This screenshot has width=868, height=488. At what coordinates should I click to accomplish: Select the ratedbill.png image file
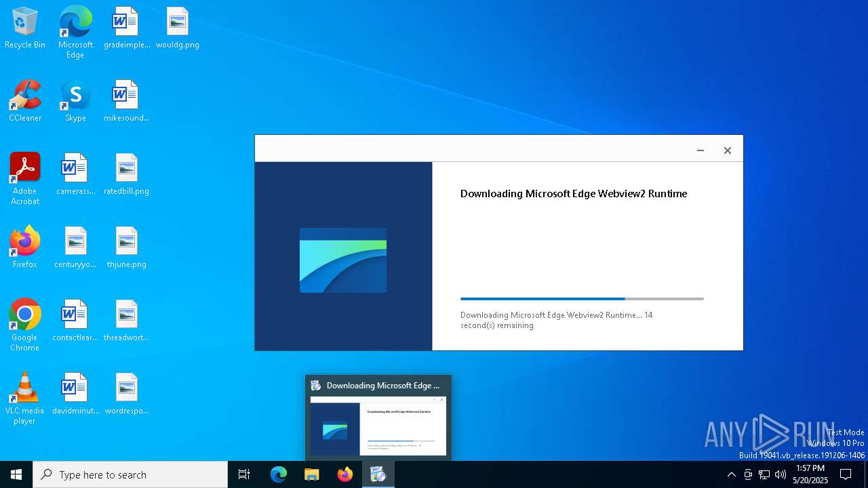127,175
